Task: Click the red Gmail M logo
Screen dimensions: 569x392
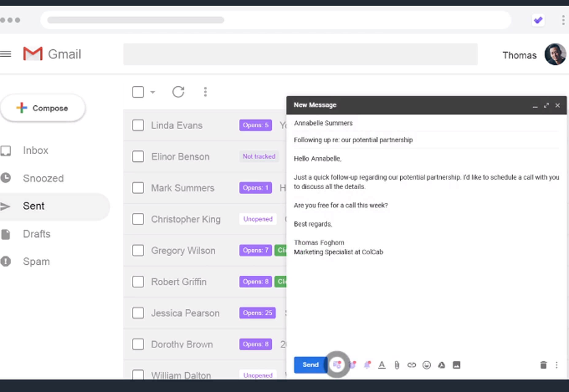Action: [33, 54]
